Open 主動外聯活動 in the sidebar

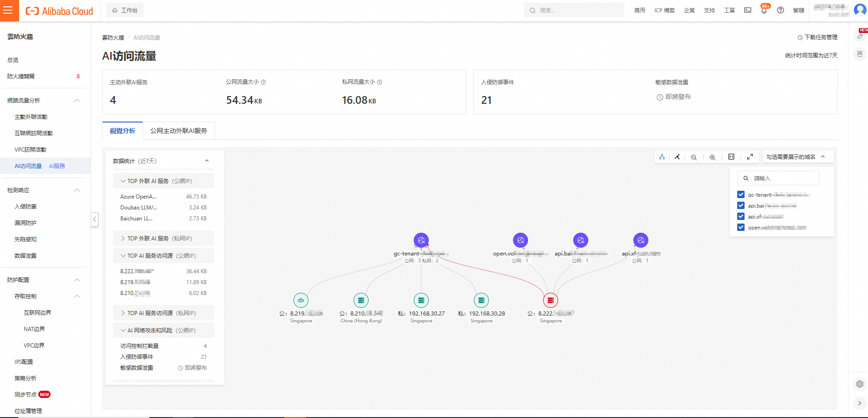click(31, 117)
